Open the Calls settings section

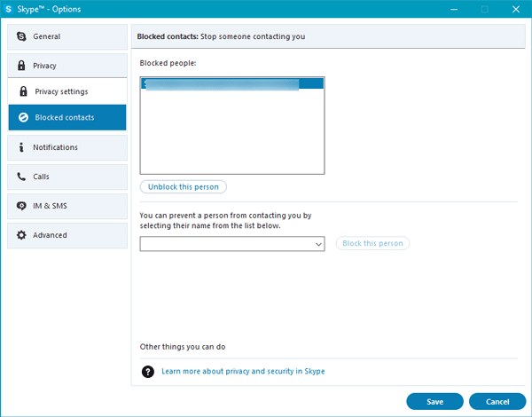click(67, 177)
